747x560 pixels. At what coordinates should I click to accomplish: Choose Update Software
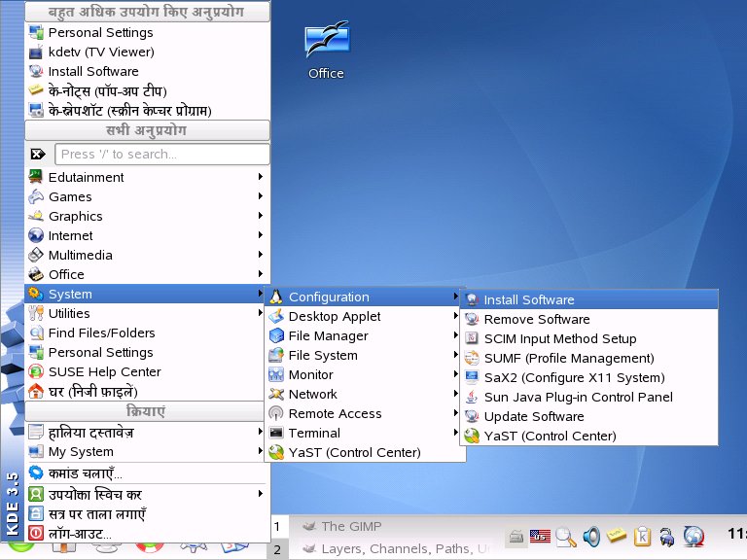click(589, 416)
